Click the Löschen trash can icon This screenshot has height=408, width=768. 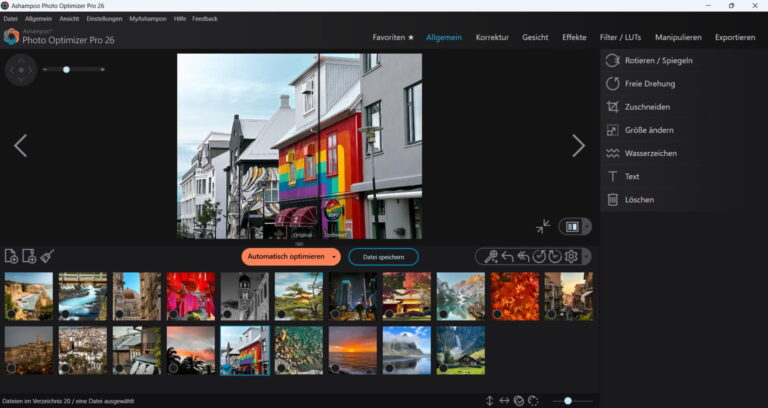click(612, 199)
